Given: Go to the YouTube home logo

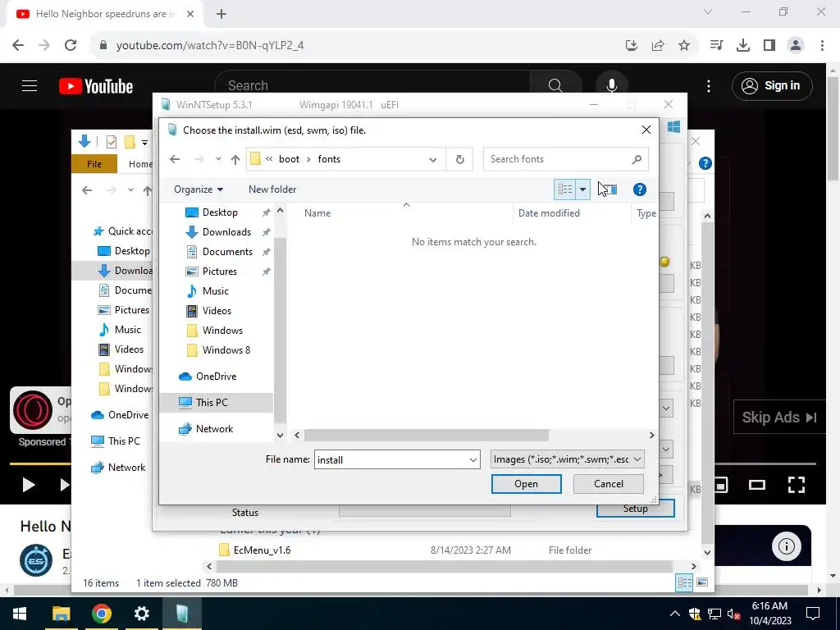Looking at the screenshot, I should click(x=96, y=86).
